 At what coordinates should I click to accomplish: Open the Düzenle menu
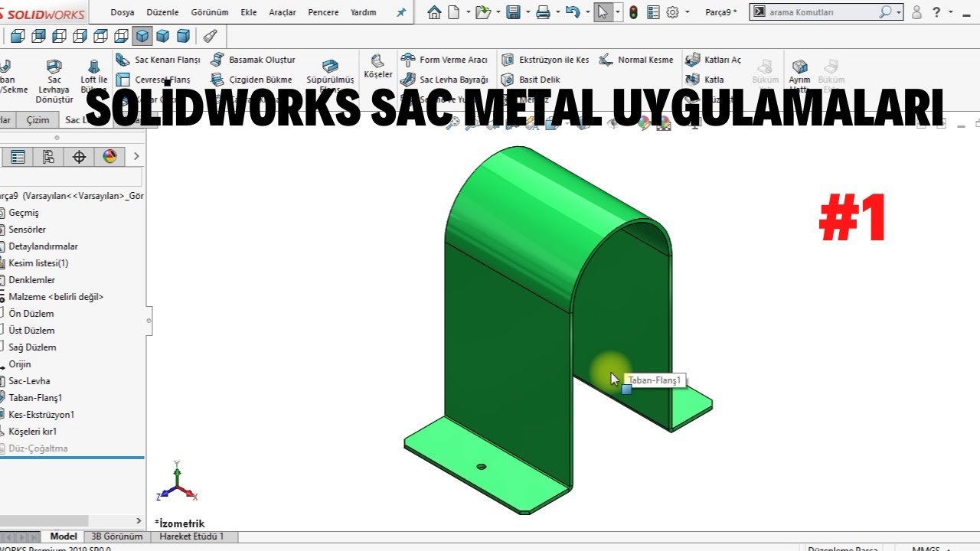pos(162,12)
